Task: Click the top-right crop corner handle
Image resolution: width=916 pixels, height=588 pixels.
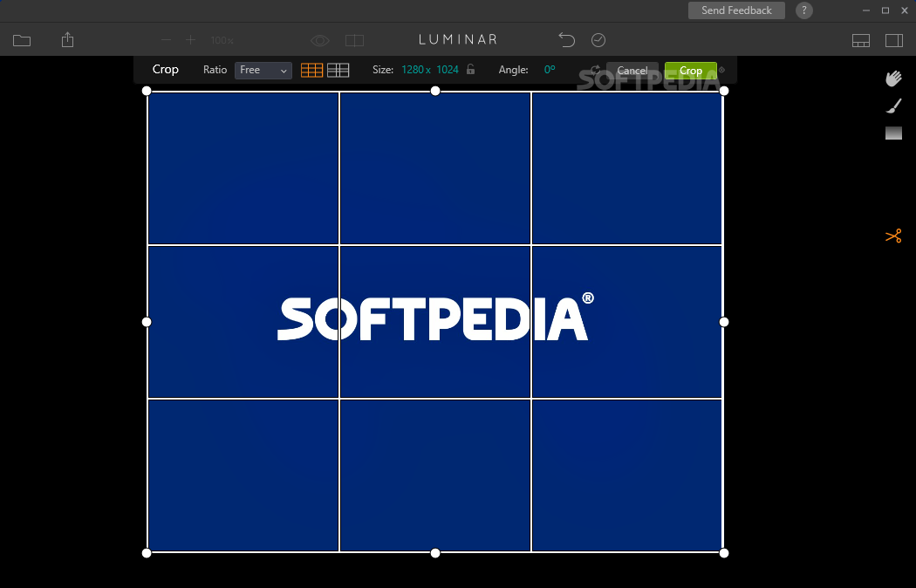Action: (x=724, y=91)
